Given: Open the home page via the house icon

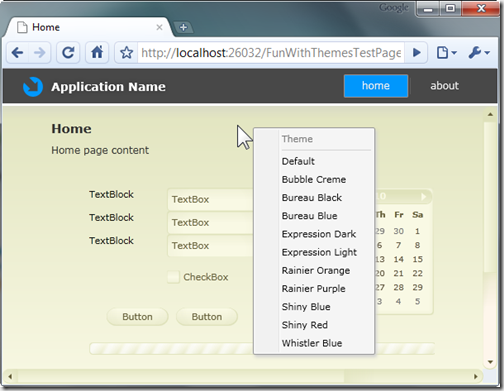Looking at the screenshot, I should (x=97, y=53).
